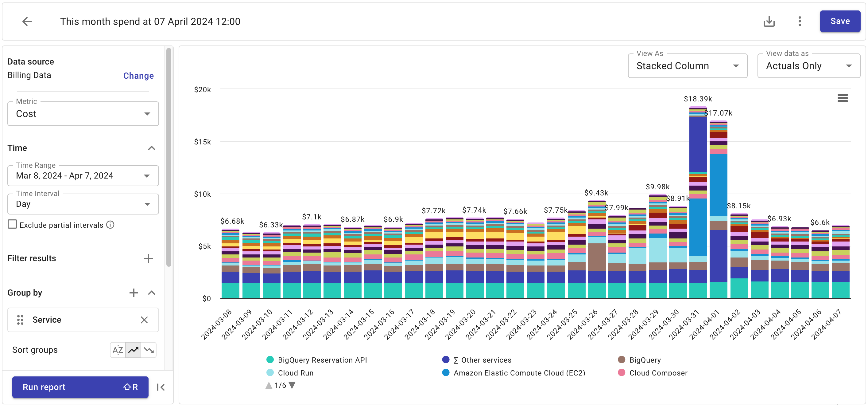Click the drag handle on the Service group

(x=20, y=320)
